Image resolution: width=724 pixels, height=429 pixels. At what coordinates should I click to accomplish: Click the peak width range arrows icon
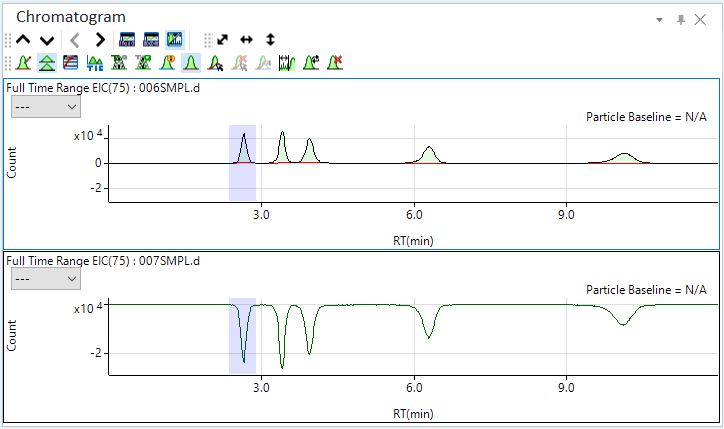[287, 63]
